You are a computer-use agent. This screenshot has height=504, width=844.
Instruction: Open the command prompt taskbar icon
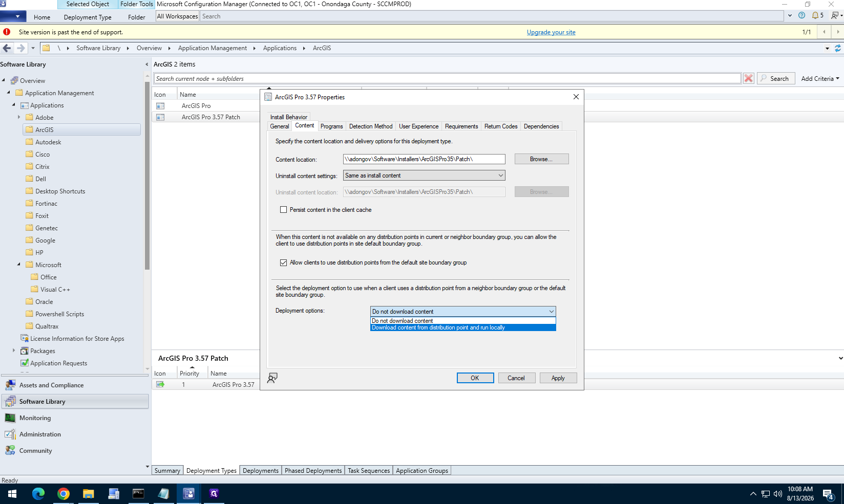138,494
